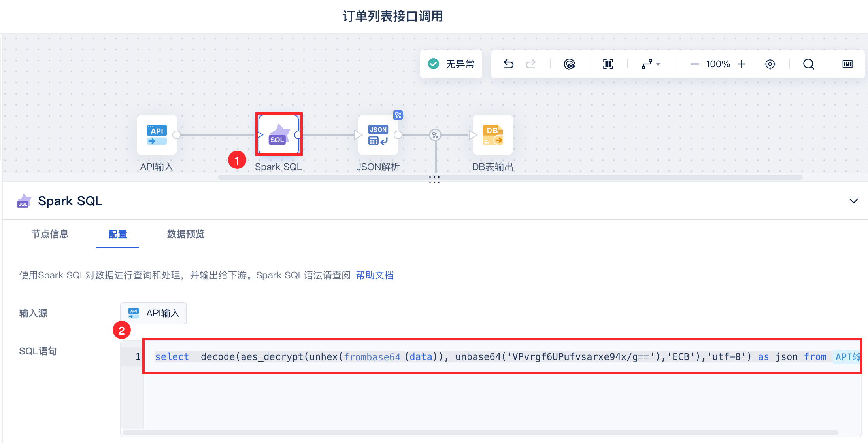
Task: Click the redo arrow in toolbar
Action: (x=530, y=64)
